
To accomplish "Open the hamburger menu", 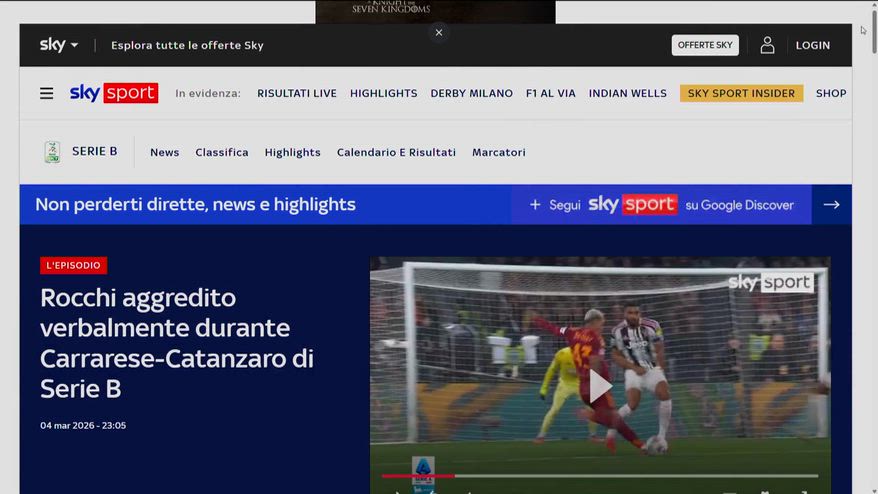I will [x=46, y=93].
